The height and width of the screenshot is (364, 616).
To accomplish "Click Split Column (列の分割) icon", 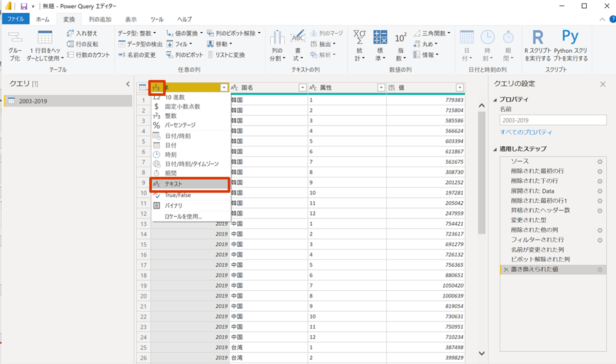I will coord(277,37).
